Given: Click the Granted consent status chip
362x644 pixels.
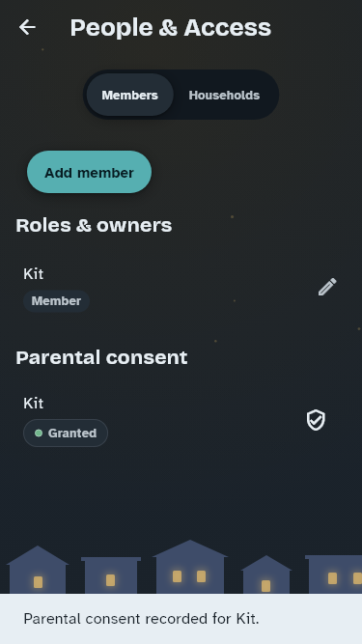Looking at the screenshot, I should tap(66, 433).
